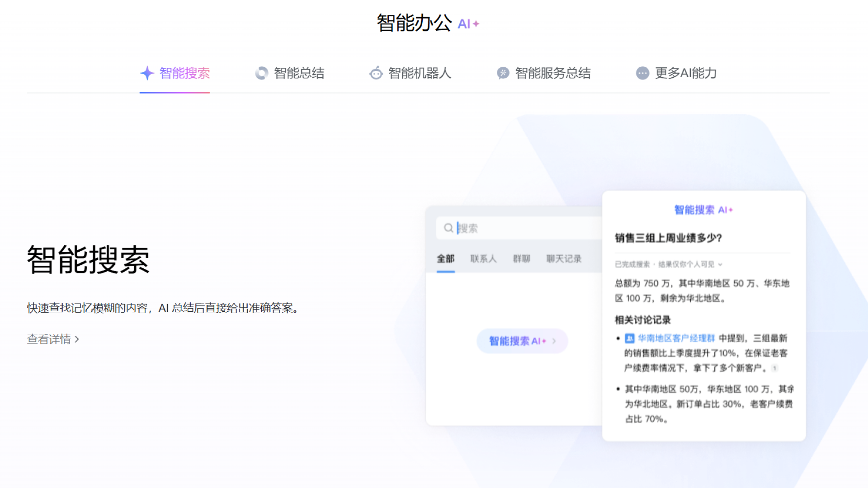Open the 智能总结 navigation section

300,73
